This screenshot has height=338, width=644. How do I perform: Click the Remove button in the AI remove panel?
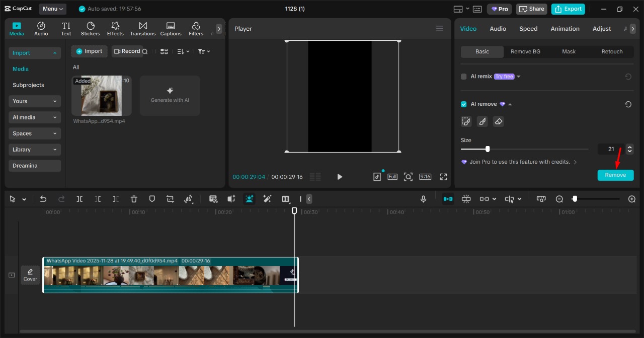615,175
